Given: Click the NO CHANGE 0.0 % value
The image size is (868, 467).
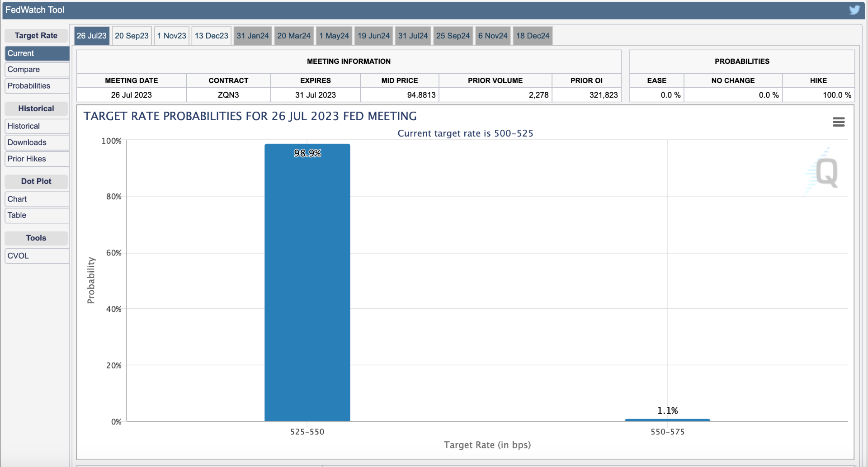Looking at the screenshot, I should coord(769,95).
